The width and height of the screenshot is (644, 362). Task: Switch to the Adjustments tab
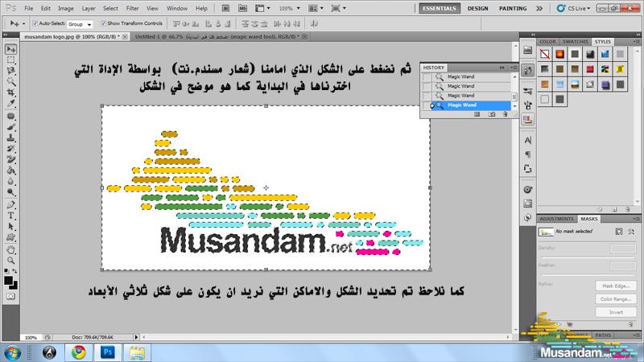pyautogui.click(x=557, y=219)
